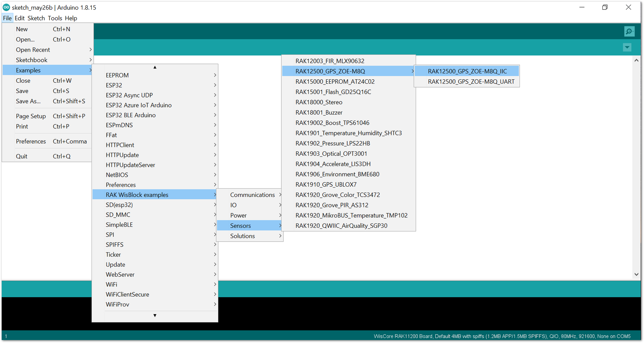
Task: Expand the SD_MMC examples
Action: click(155, 215)
